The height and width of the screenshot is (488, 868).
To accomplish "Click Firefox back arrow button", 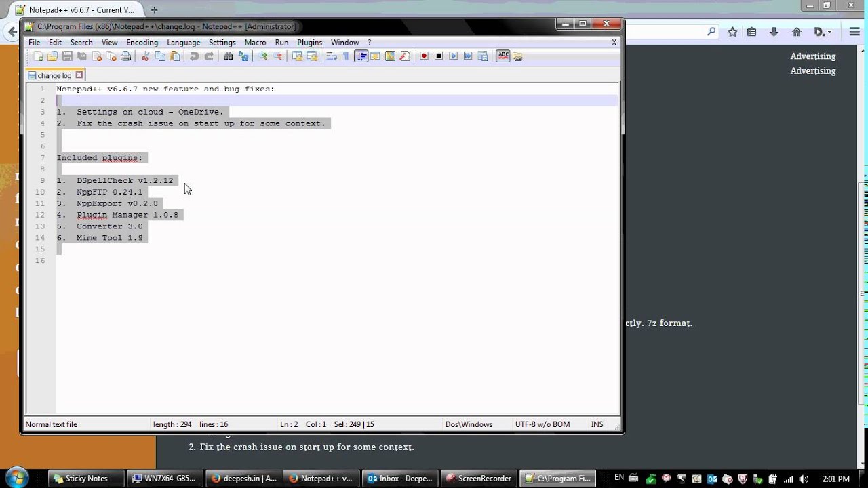I will point(12,32).
